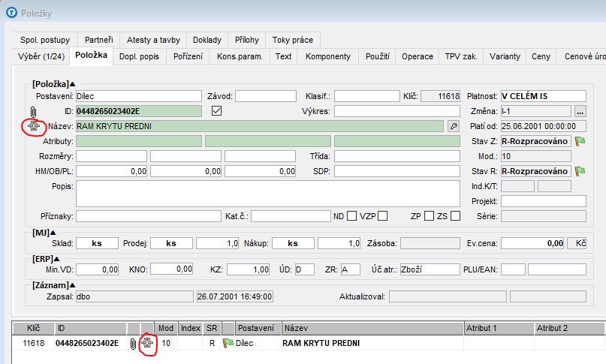Collapse the [ERP] section
Viewport: 606px width, 364px height.
pyautogui.click(x=57, y=259)
